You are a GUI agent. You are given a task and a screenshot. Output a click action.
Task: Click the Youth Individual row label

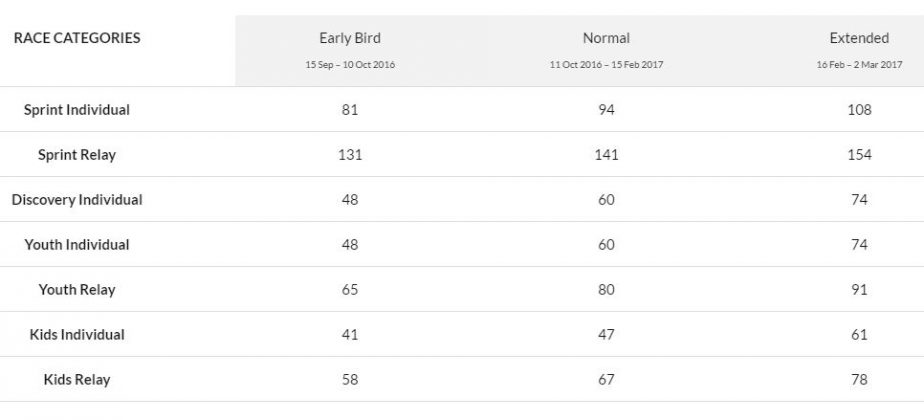(x=77, y=245)
